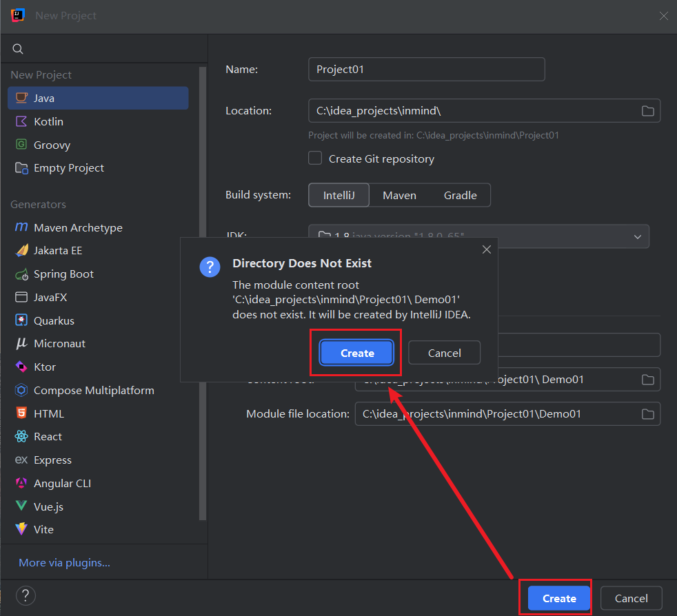Browse folder icon in Content root field
Screen dimensions: 677x616
(647, 380)
